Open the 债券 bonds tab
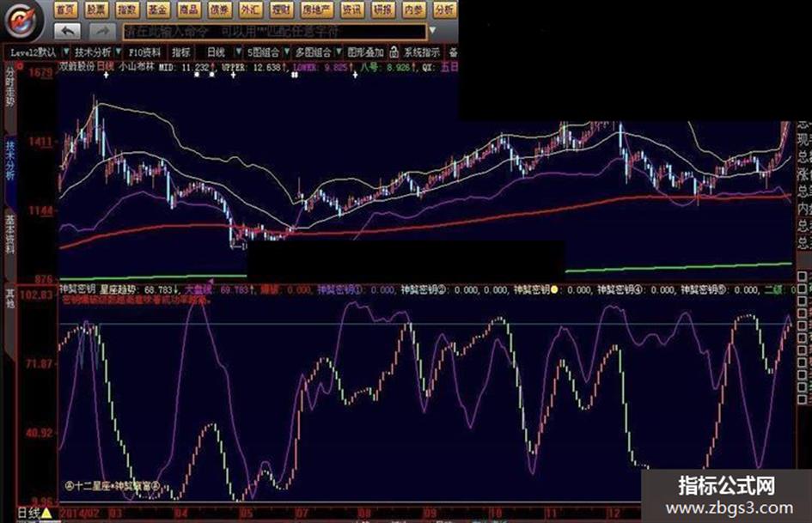The height and width of the screenshot is (523, 812). 219,9
